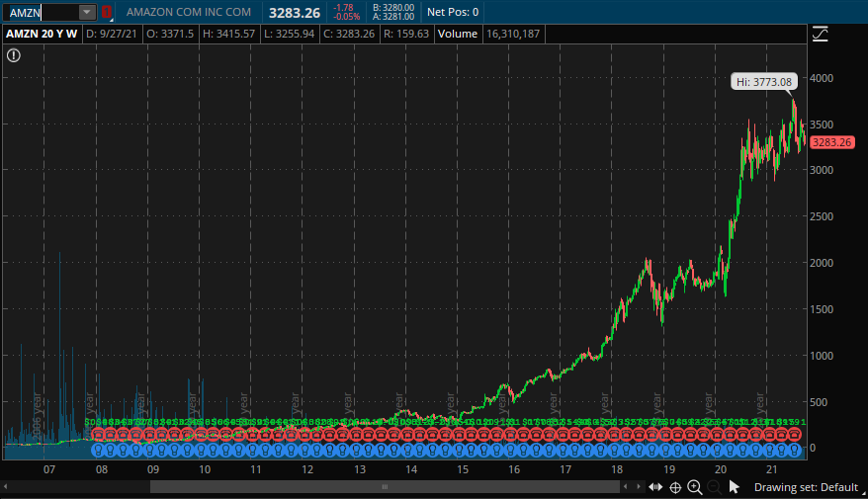The width and height of the screenshot is (868, 499).
Task: Click the AMAZON COM INC COM description
Action: click(x=188, y=12)
